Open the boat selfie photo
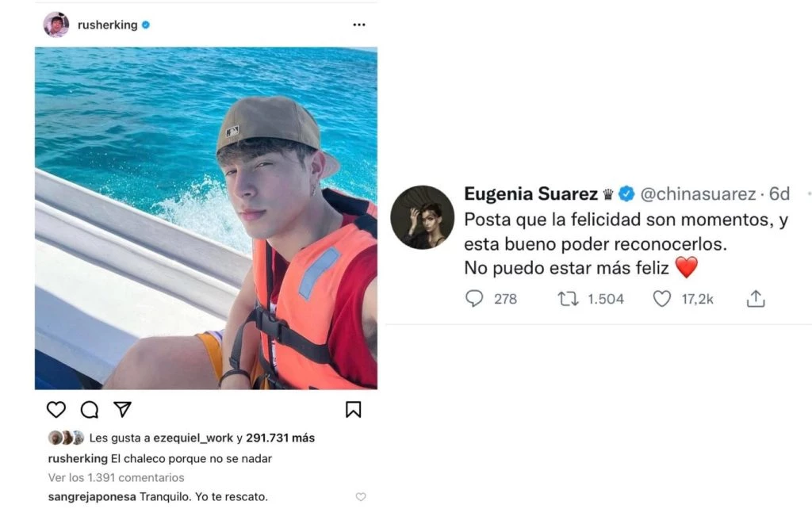812x528 pixels. point(206,218)
